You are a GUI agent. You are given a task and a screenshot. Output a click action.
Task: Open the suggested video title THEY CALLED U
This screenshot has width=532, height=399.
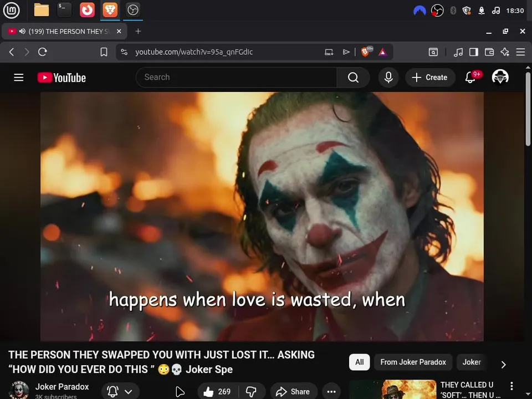(470, 390)
